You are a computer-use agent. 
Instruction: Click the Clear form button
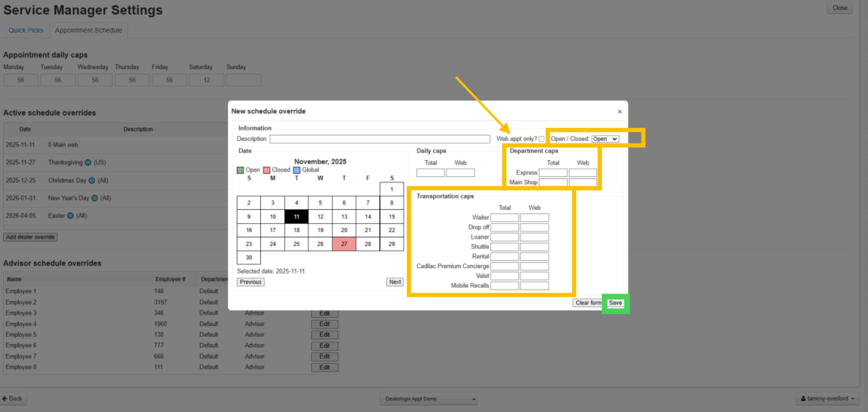(x=588, y=303)
